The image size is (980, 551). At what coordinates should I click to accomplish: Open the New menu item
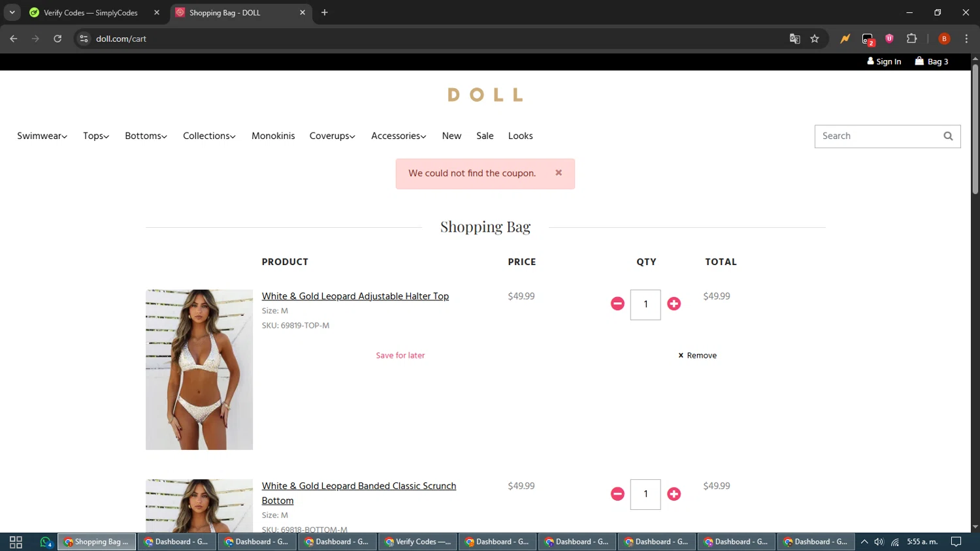pyautogui.click(x=451, y=136)
